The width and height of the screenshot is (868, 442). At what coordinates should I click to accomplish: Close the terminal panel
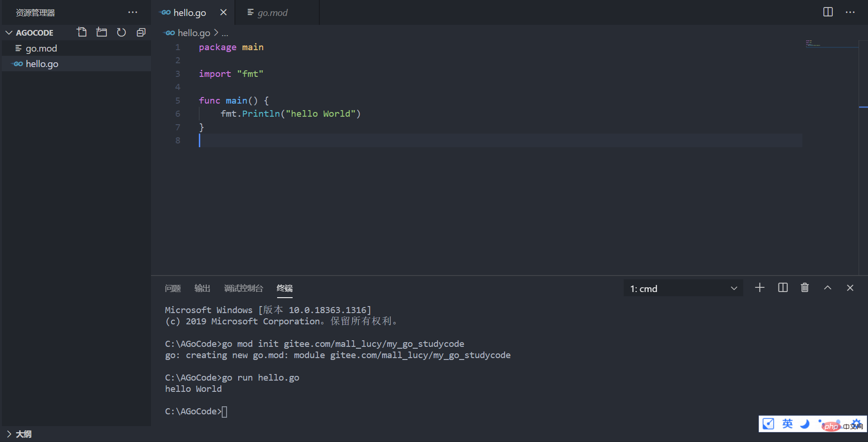point(850,288)
